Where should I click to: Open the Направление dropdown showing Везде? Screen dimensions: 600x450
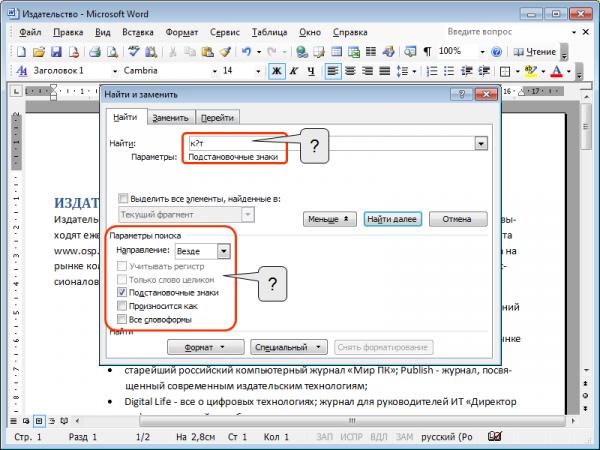202,251
